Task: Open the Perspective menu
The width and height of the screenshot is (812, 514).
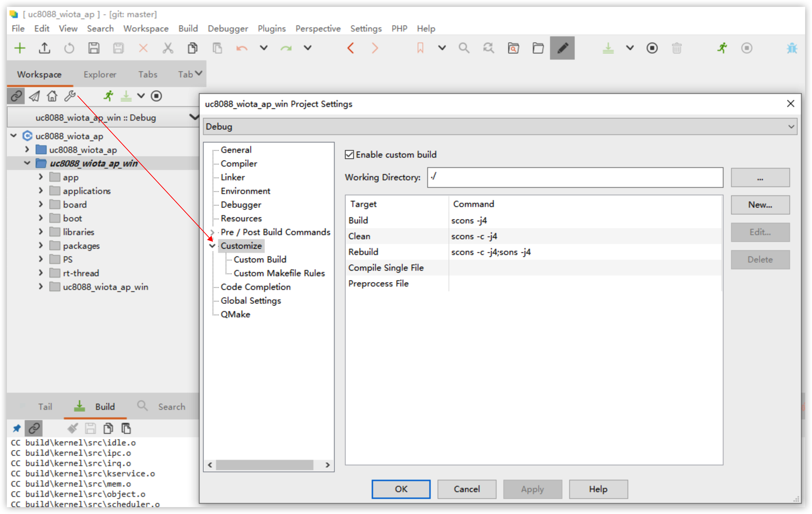Action: [x=318, y=28]
